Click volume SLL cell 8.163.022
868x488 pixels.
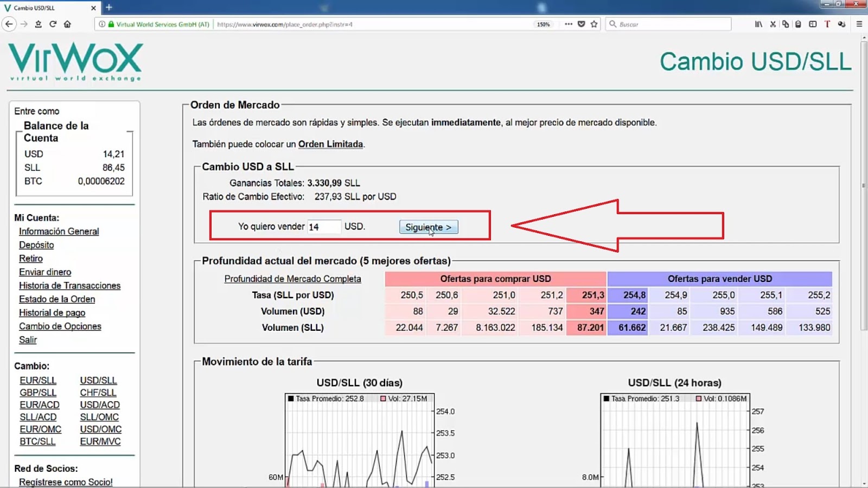(x=490, y=328)
